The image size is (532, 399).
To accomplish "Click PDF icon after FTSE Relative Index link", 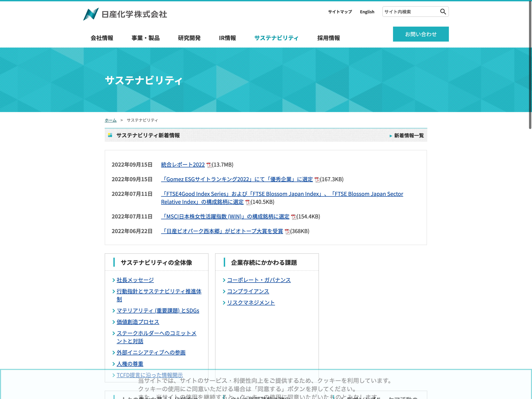I will coord(248,202).
